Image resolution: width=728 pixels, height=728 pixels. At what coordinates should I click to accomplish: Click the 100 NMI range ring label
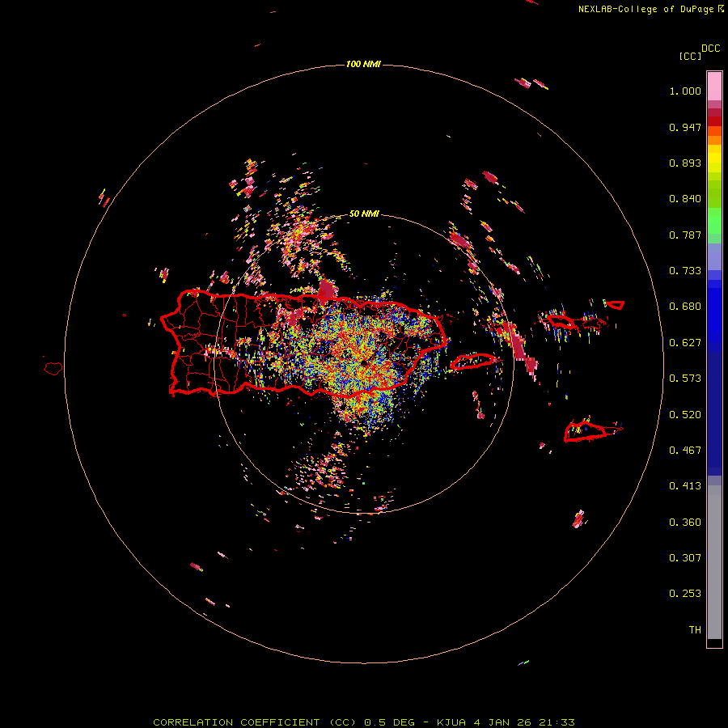click(363, 64)
